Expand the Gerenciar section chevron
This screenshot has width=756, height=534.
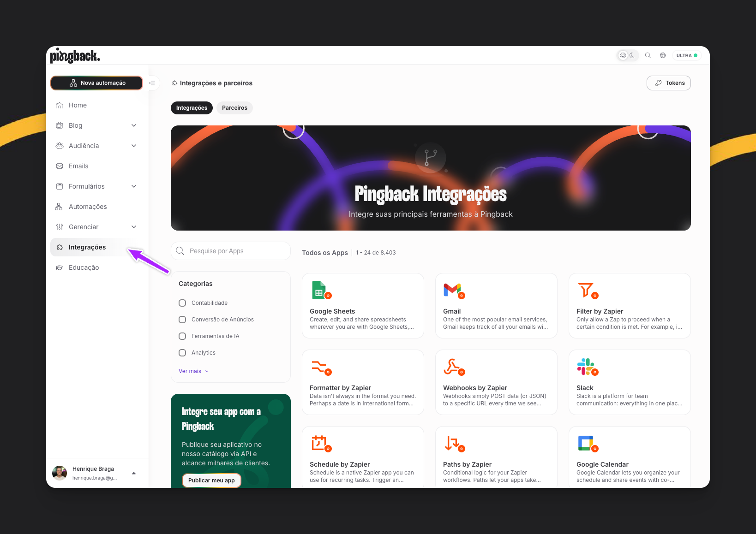(x=134, y=227)
